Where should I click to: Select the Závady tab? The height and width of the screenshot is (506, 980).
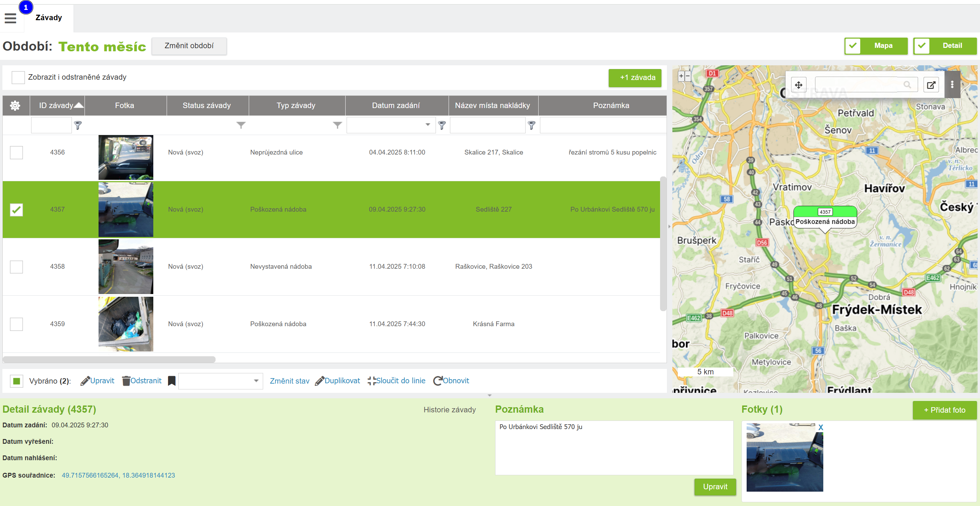[49, 17]
